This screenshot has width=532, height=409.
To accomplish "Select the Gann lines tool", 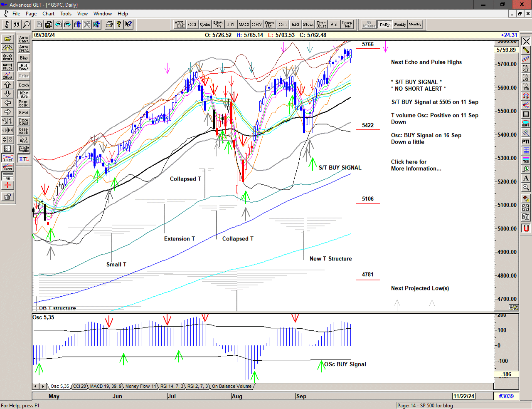I will [7, 167].
